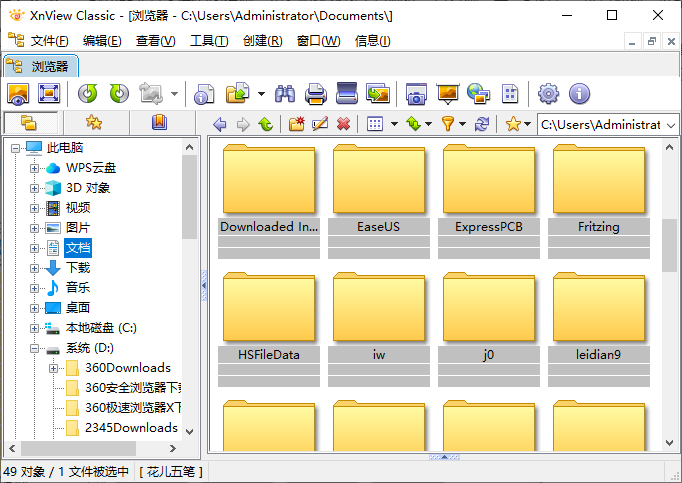The width and height of the screenshot is (682, 483).
Task: Open options with the gear icon
Action: (548, 94)
